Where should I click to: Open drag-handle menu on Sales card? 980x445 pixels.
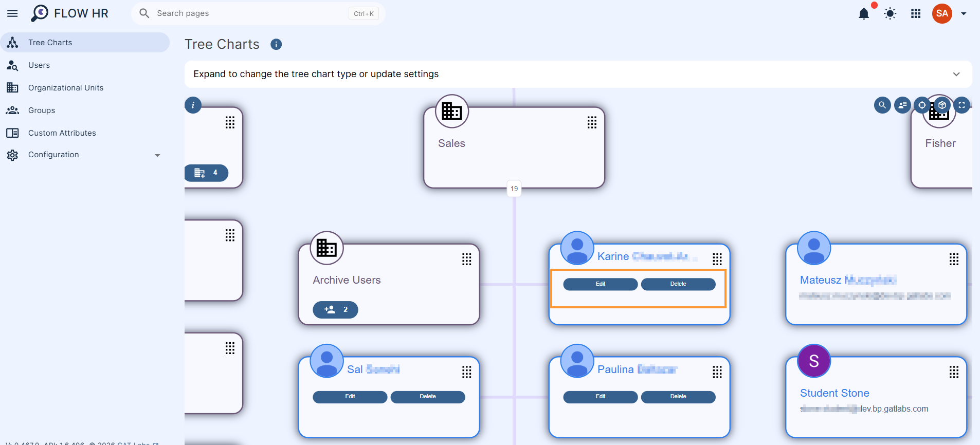pyautogui.click(x=592, y=122)
